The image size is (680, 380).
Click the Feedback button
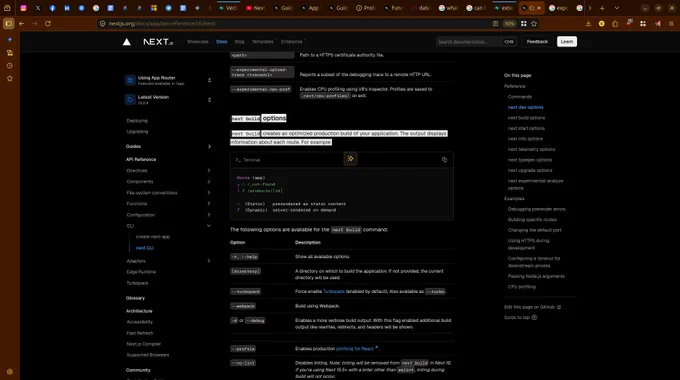pyautogui.click(x=537, y=42)
